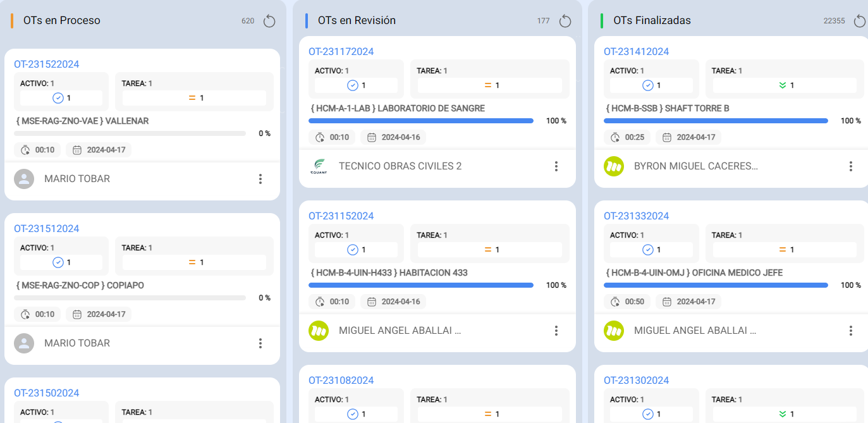Viewport: 868px width, 423px height.
Task: Click check-circle asset status on OT-231152024
Action: [x=353, y=250]
